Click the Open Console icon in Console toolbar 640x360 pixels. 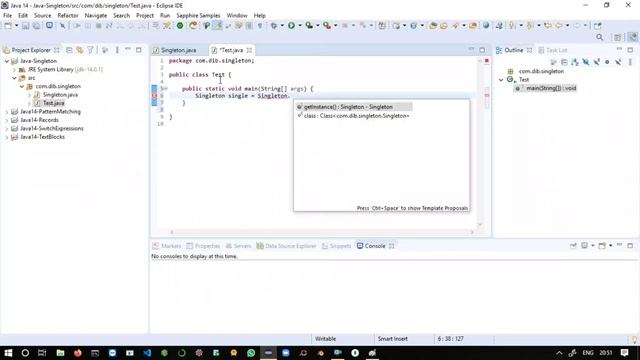click(602, 246)
